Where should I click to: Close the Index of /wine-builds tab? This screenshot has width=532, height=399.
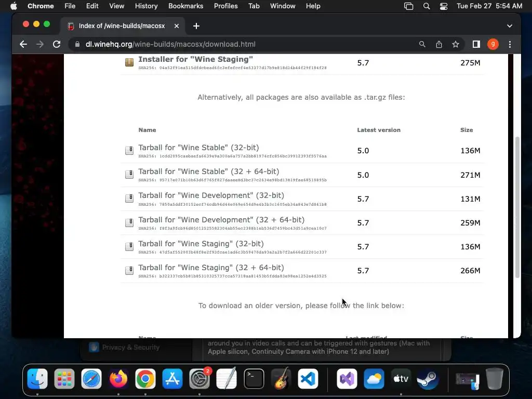[x=177, y=26]
